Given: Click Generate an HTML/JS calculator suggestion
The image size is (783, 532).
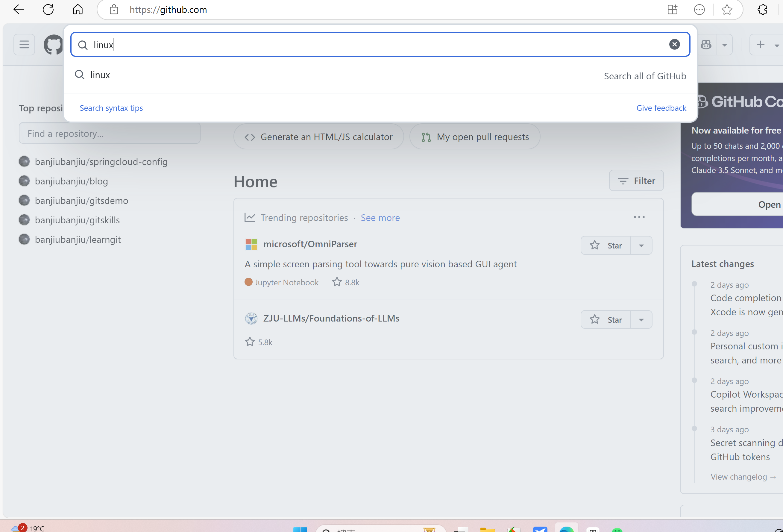Looking at the screenshot, I should pos(319,137).
